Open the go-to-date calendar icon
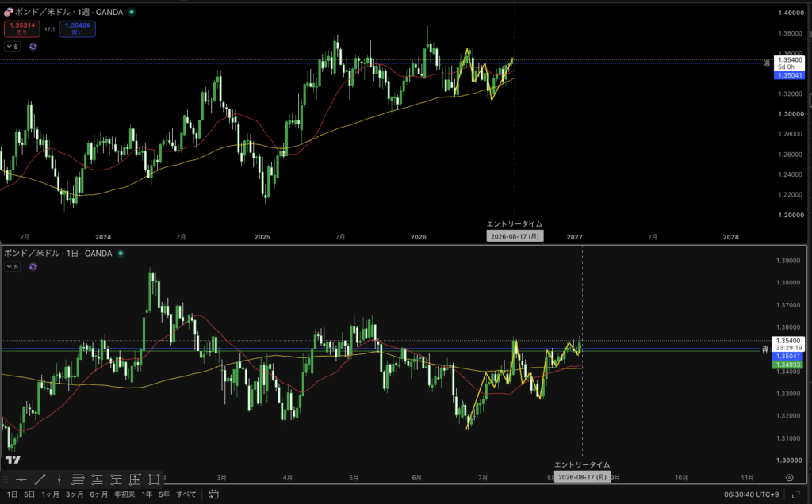Image resolution: width=812 pixels, height=504 pixels. [213, 494]
